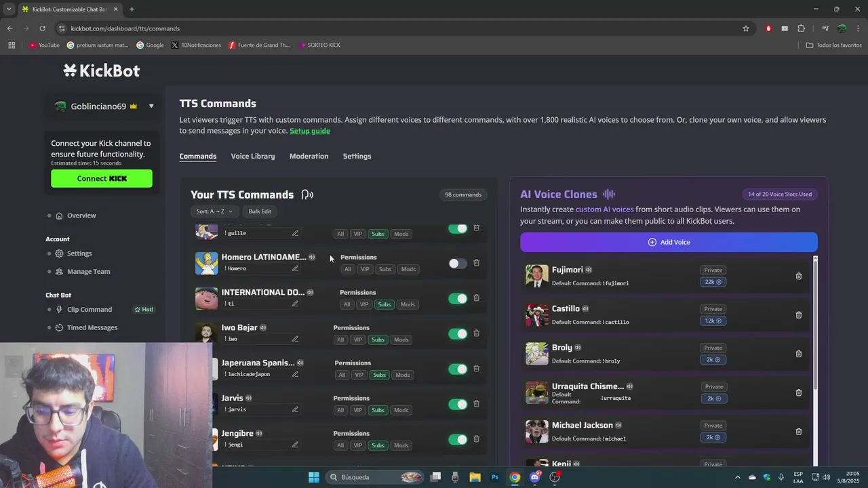868x488 pixels.
Task: Reload the KickBot page
Action: click(42, 28)
